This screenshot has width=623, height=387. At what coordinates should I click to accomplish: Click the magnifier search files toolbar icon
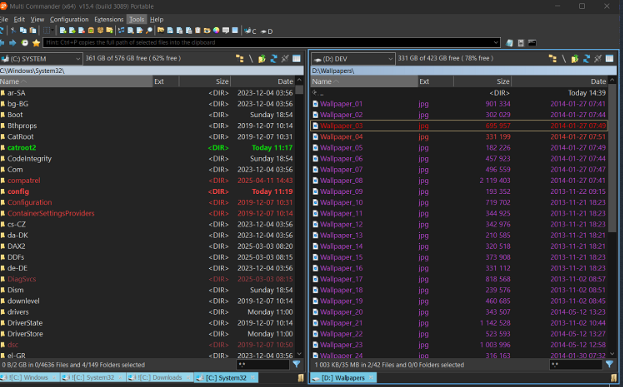pos(149,30)
